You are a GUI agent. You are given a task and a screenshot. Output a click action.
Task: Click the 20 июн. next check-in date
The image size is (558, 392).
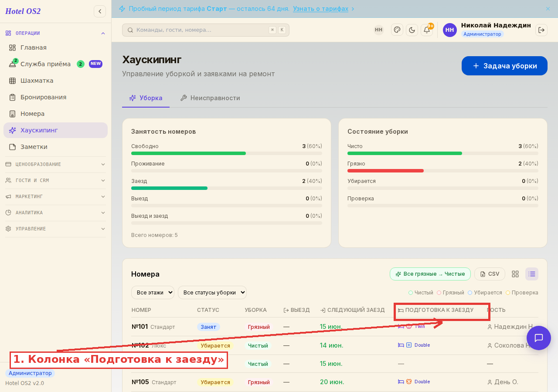tap(332, 382)
